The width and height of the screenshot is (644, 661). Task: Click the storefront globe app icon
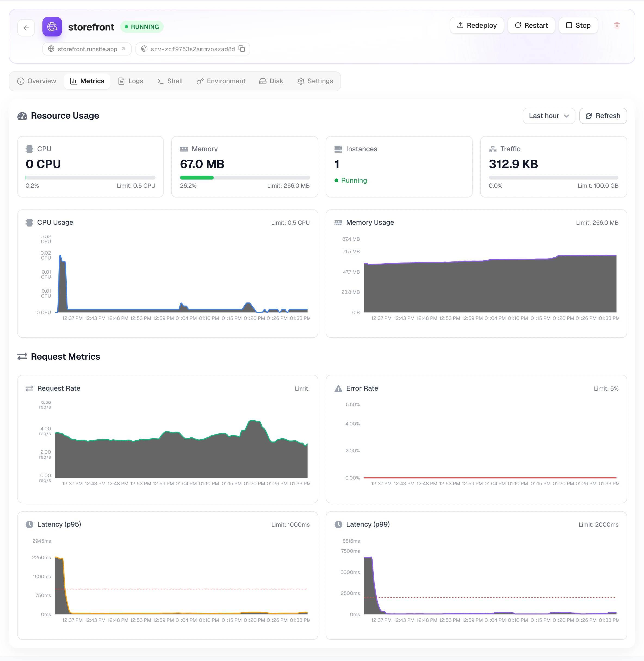(x=52, y=27)
